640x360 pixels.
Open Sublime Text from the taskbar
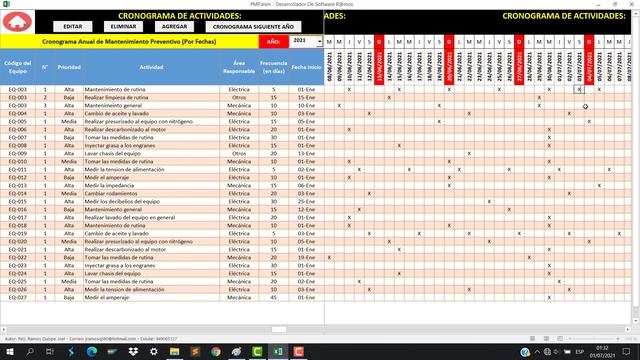click(195, 351)
